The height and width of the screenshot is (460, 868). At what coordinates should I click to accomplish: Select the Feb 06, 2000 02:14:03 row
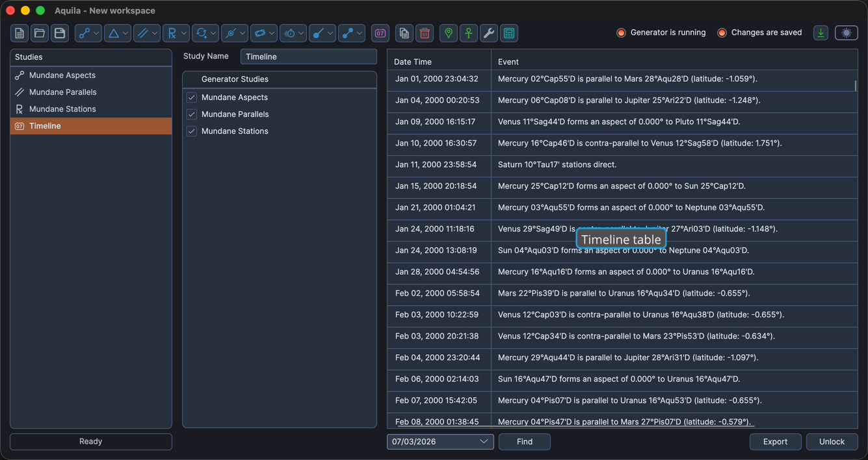click(x=622, y=379)
